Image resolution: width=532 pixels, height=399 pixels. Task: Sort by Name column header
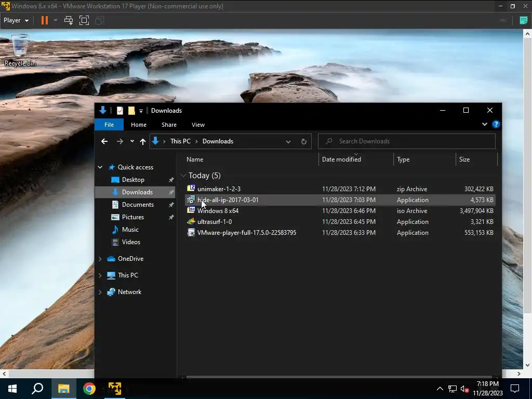(x=195, y=159)
